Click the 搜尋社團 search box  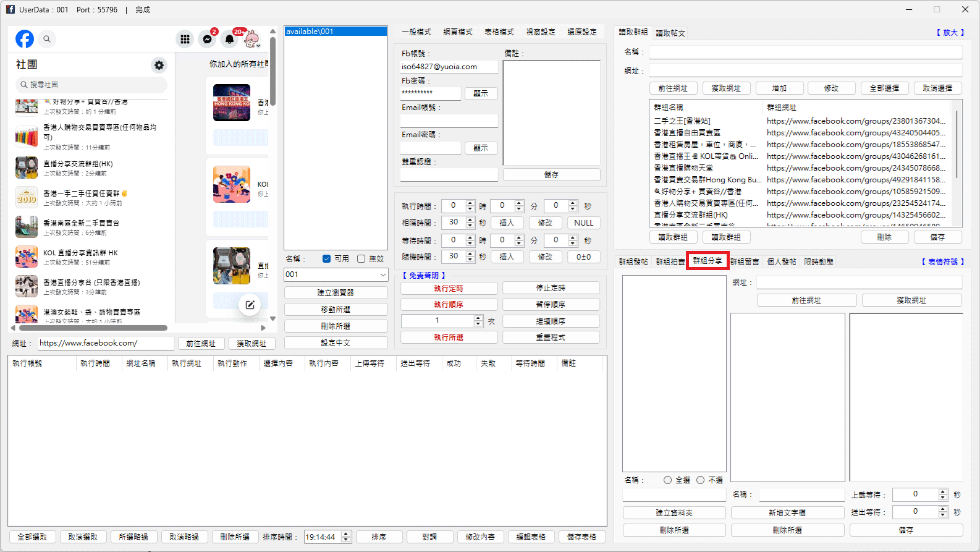[91, 85]
